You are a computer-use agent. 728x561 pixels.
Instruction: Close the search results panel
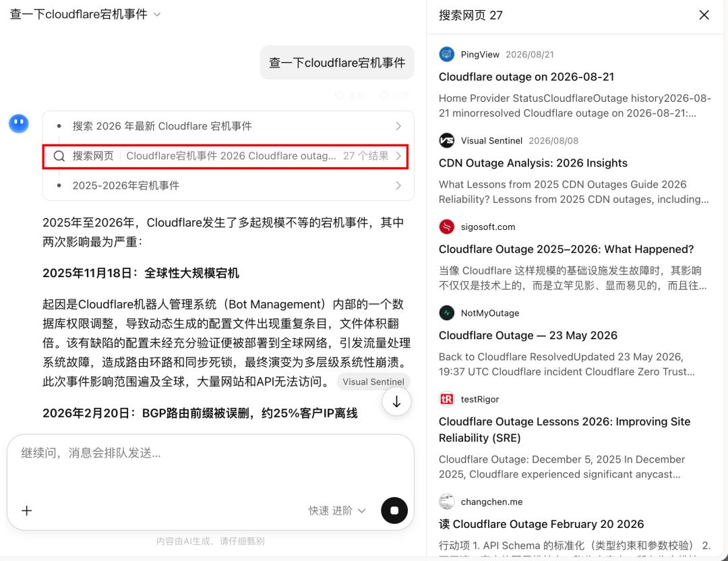coord(704,16)
